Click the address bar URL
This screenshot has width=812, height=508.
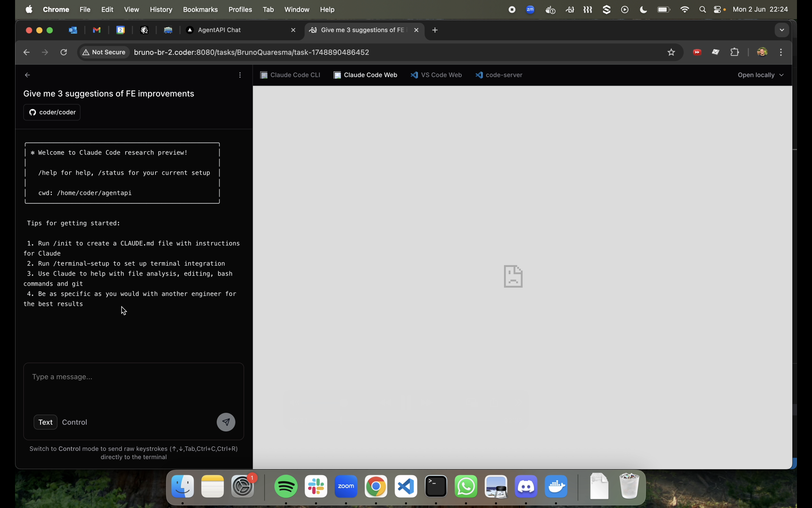[x=252, y=52]
